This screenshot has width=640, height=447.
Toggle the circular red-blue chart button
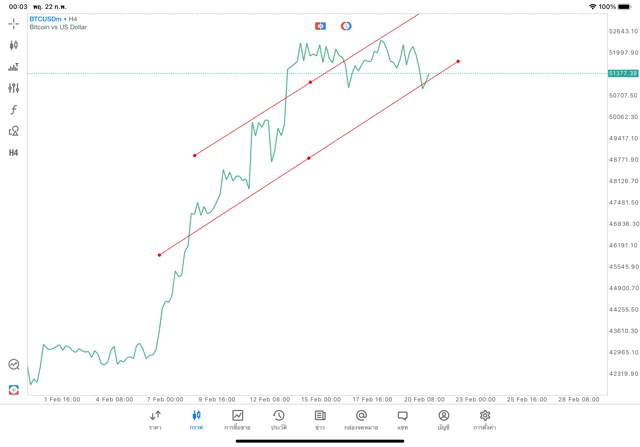[x=346, y=26]
